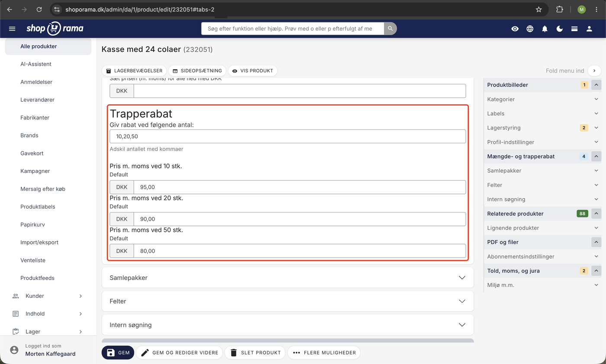The width and height of the screenshot is (606, 364).
Task: Click Gem og rediger videre
Action: [180, 353]
